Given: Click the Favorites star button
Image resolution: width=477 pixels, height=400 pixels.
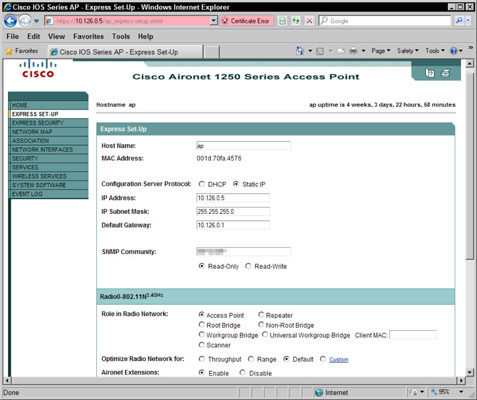Looking at the screenshot, I should click(x=22, y=51).
